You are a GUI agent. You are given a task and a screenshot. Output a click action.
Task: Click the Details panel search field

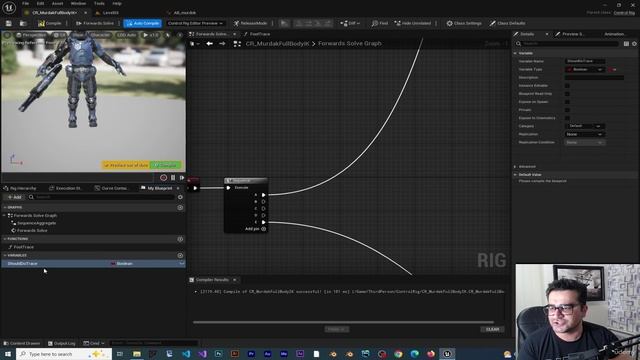[x=567, y=43]
